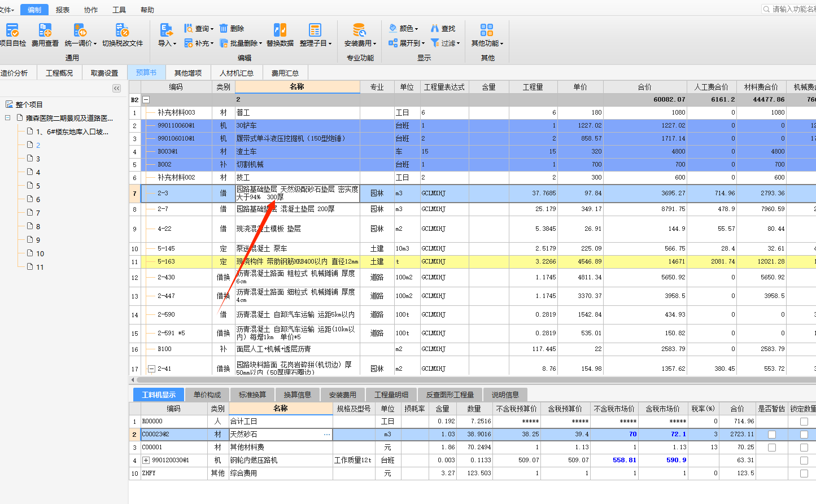Viewport: 816px width, 504px height.
Task: Open 工程量明细 bottom tab
Action: [391, 395]
